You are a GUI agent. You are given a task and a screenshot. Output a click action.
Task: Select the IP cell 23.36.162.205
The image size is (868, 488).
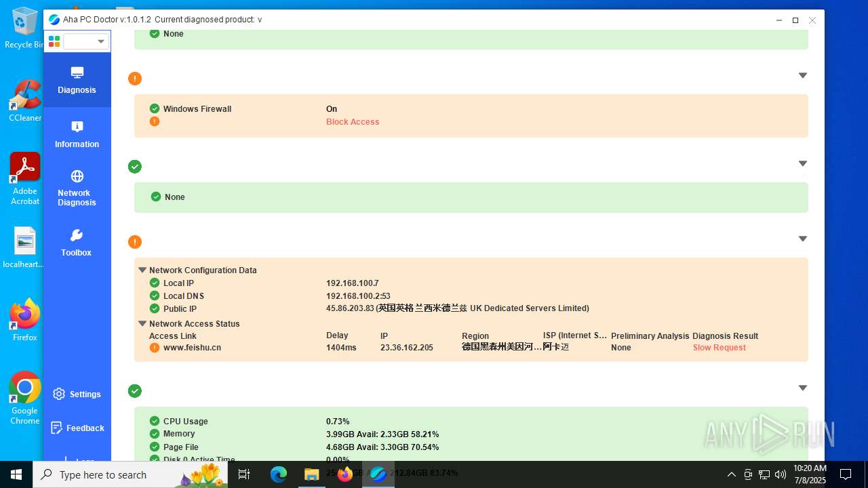point(406,348)
